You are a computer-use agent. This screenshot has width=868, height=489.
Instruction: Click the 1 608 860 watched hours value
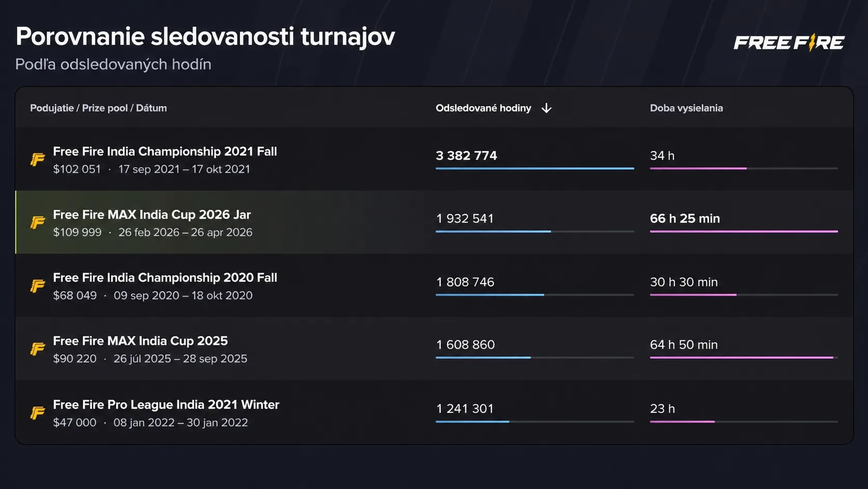(465, 345)
